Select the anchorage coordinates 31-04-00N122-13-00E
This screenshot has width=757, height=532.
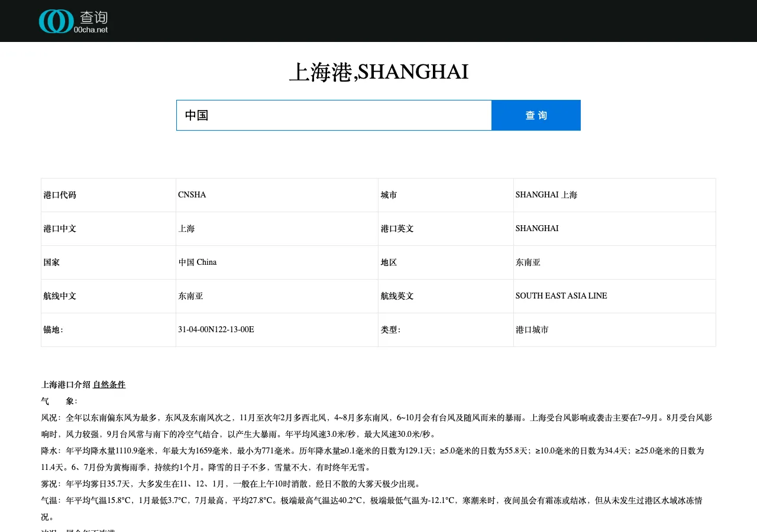(216, 330)
